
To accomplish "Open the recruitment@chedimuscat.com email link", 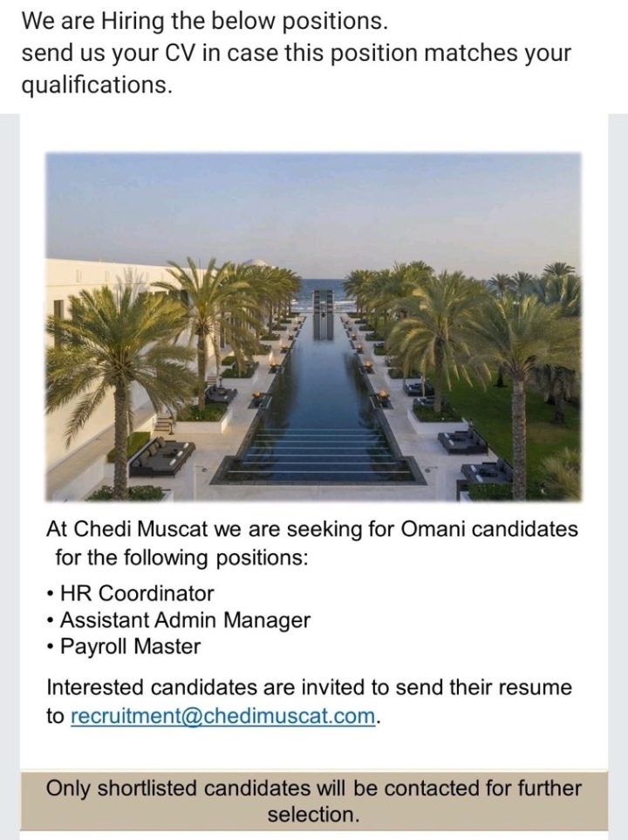I will (x=223, y=716).
